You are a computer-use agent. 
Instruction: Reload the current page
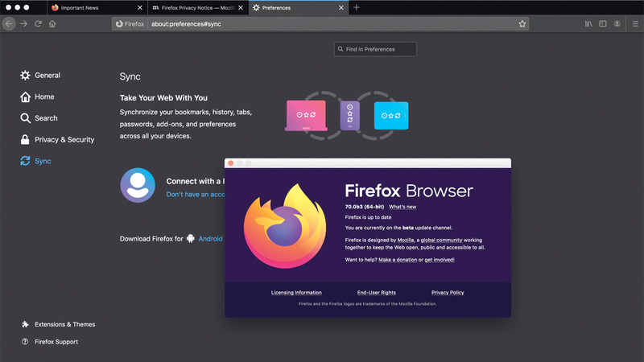[39, 24]
